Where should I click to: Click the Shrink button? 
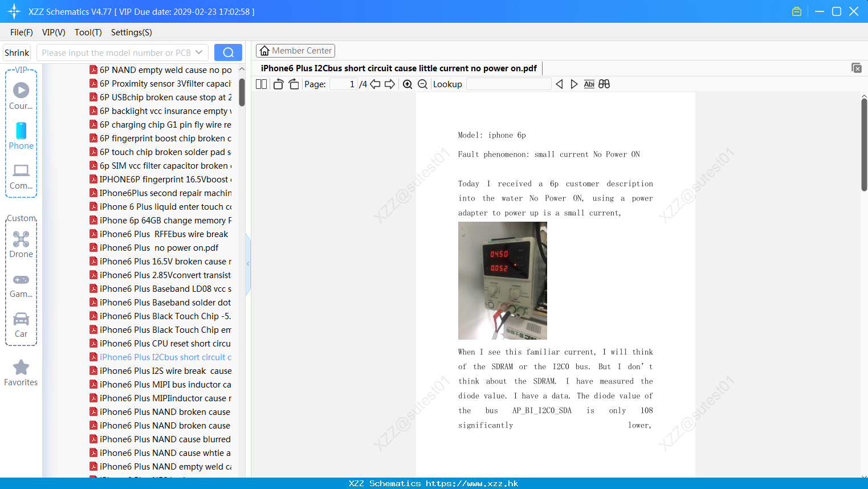point(17,52)
